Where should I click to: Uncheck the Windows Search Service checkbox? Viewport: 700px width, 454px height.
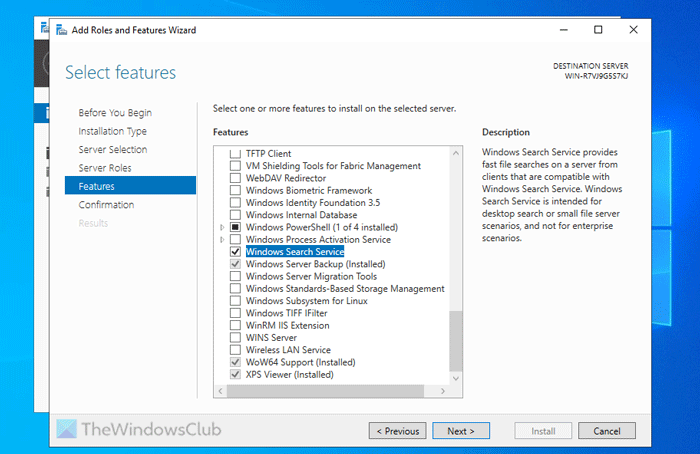(235, 252)
